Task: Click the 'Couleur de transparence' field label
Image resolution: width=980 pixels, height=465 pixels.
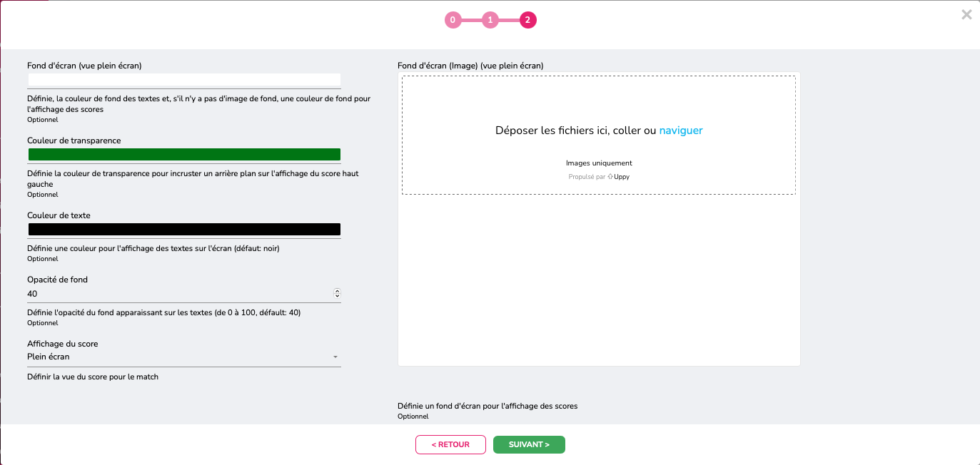Action: pos(74,140)
